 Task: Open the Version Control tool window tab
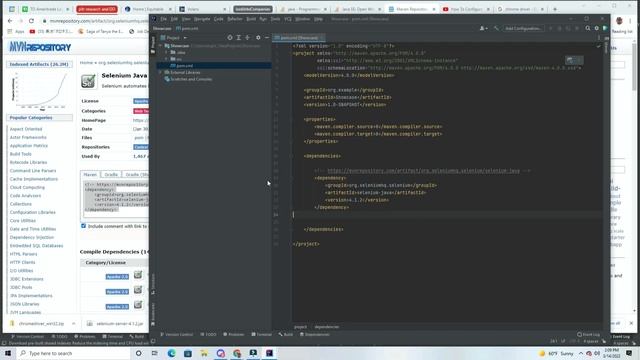(x=177, y=334)
